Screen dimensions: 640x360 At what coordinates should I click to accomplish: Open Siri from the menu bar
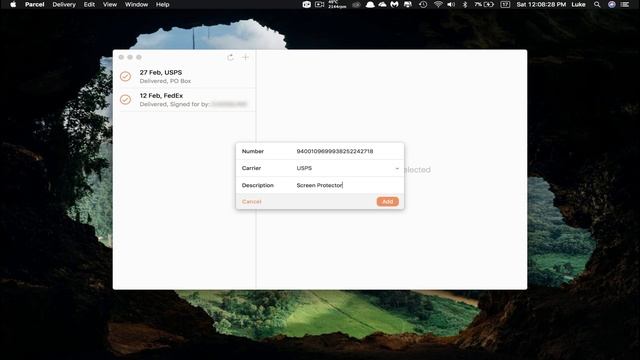coord(611,4)
